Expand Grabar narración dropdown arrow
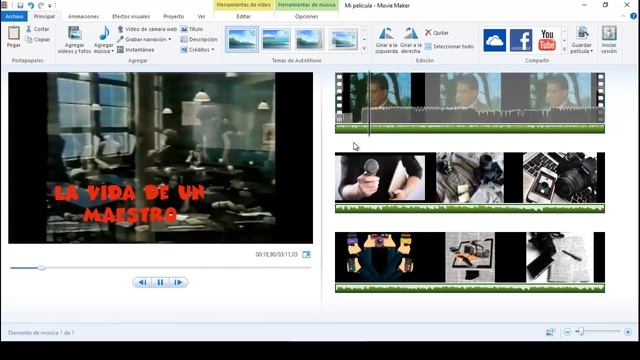 (170, 40)
